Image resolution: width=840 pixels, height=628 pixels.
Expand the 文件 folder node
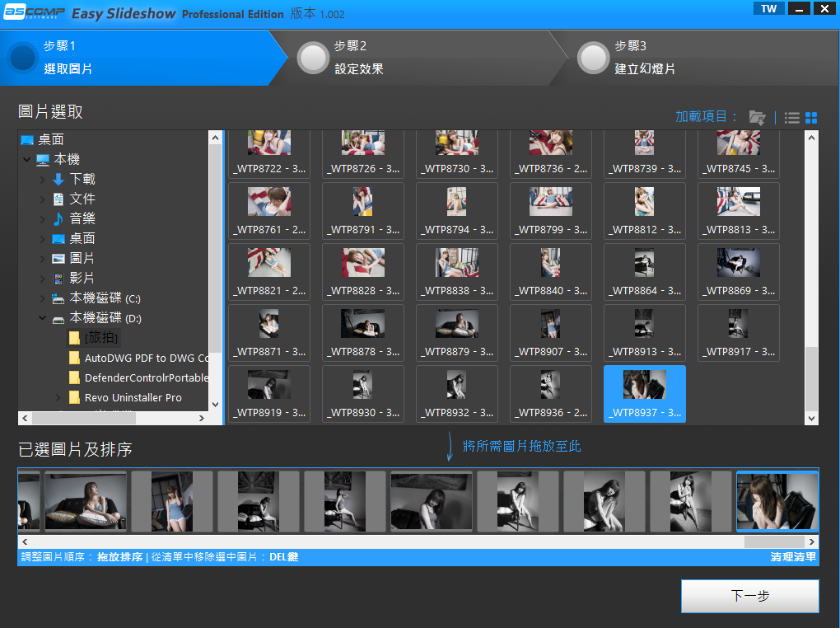coord(43,199)
